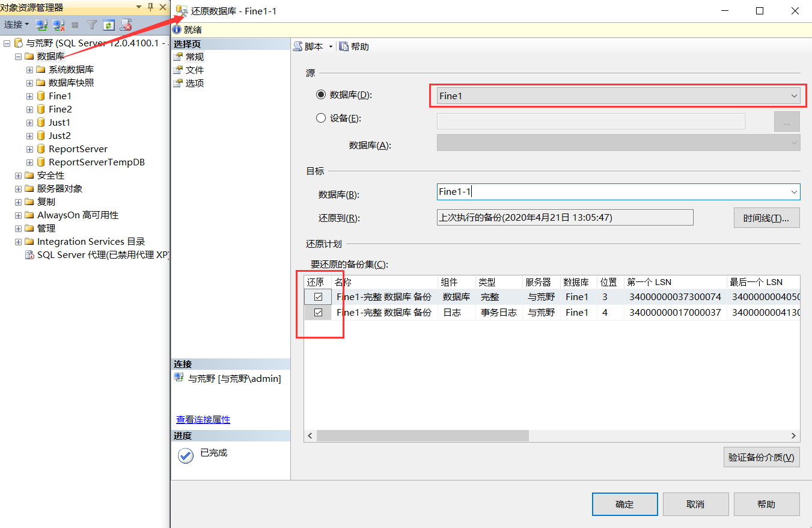
Task: Open the 脚本 dropdown arrow
Action: tap(331, 46)
